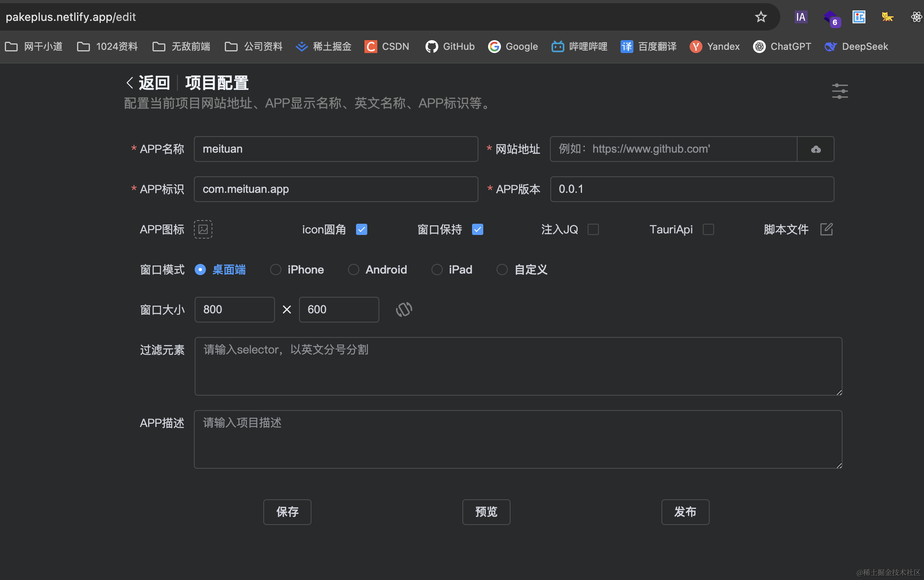Click the 发布 button

685,512
